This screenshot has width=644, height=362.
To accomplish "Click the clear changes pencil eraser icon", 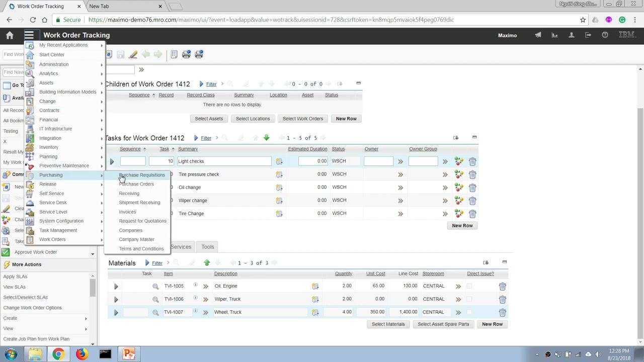I will pos(133,54).
